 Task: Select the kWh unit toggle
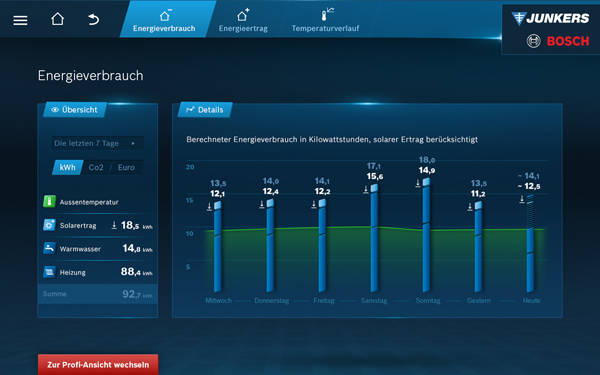coord(67,168)
